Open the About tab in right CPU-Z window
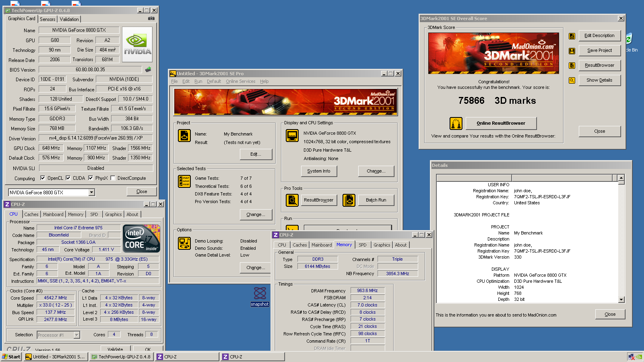The height and width of the screenshot is (362, 644). 401,245
